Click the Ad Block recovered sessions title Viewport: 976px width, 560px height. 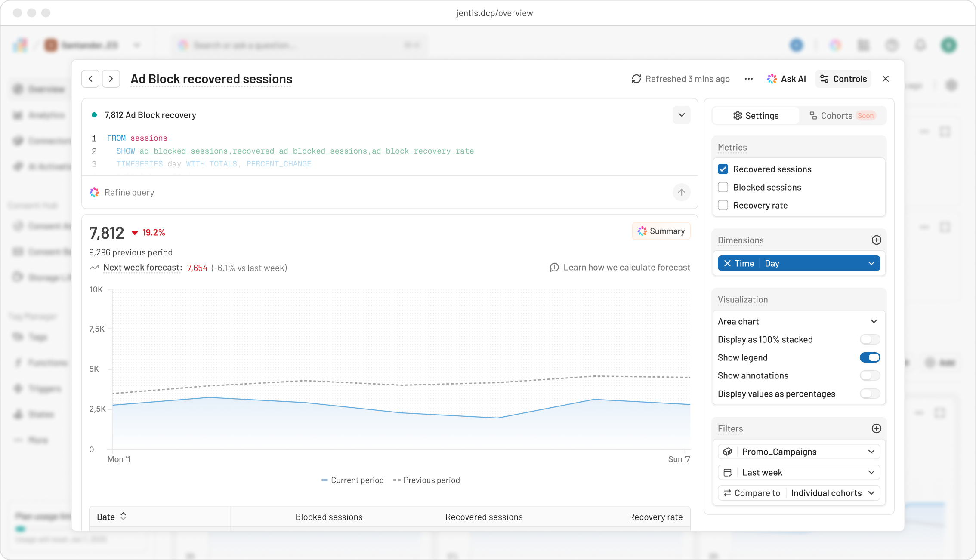coord(211,79)
